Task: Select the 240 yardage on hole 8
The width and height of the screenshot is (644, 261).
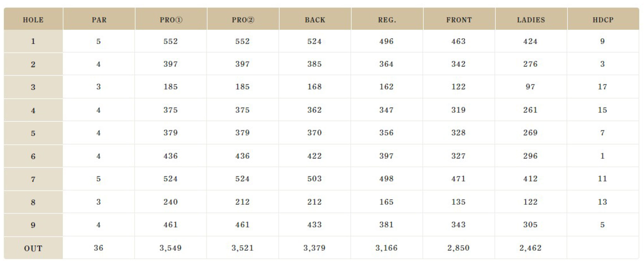Action: (171, 202)
